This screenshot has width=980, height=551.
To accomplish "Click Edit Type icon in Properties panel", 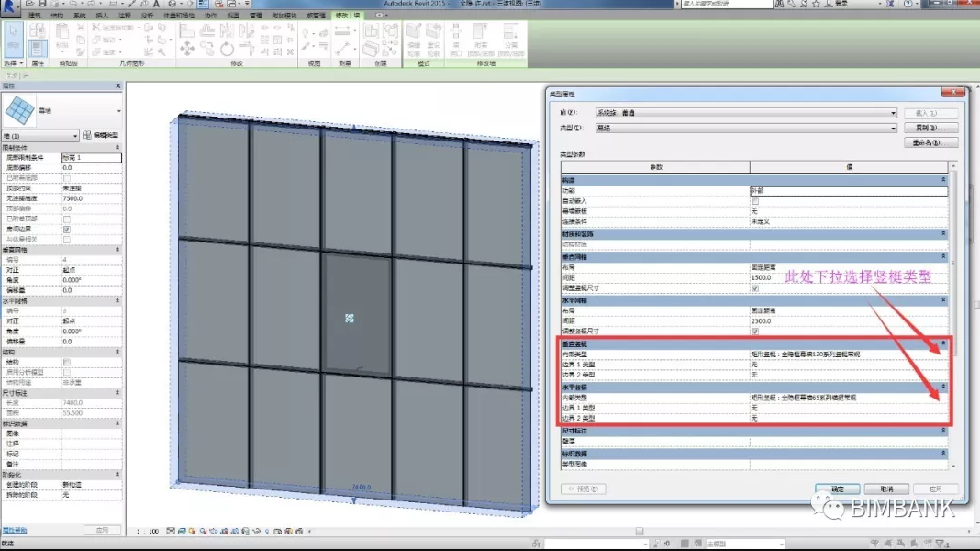I will [x=87, y=135].
